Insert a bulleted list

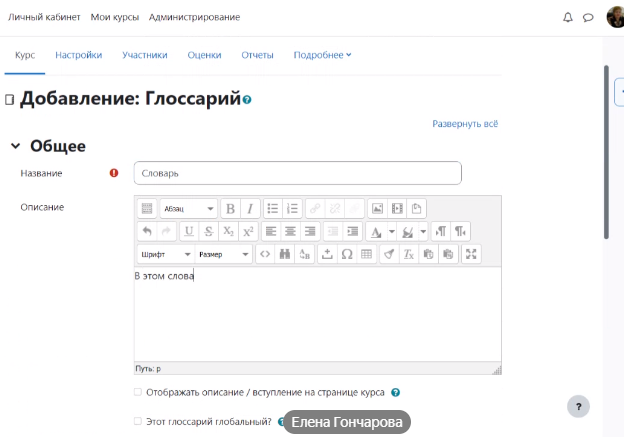(x=273, y=209)
